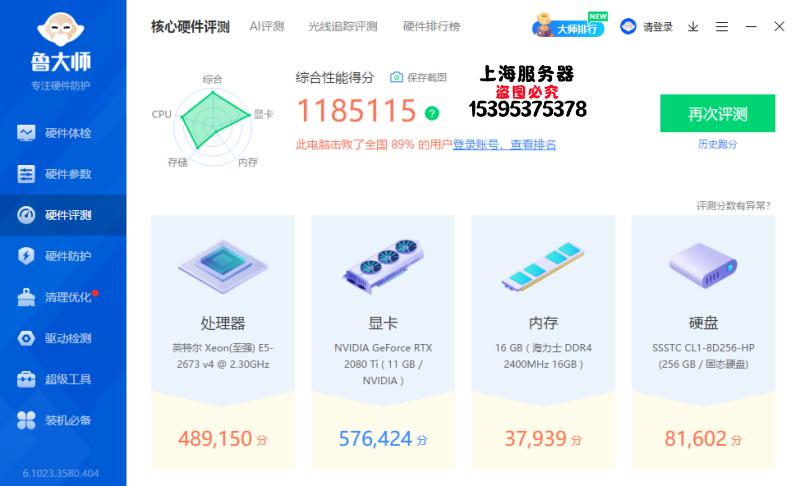
Task: Click the 处理器 CPU chip icon
Action: (223, 266)
